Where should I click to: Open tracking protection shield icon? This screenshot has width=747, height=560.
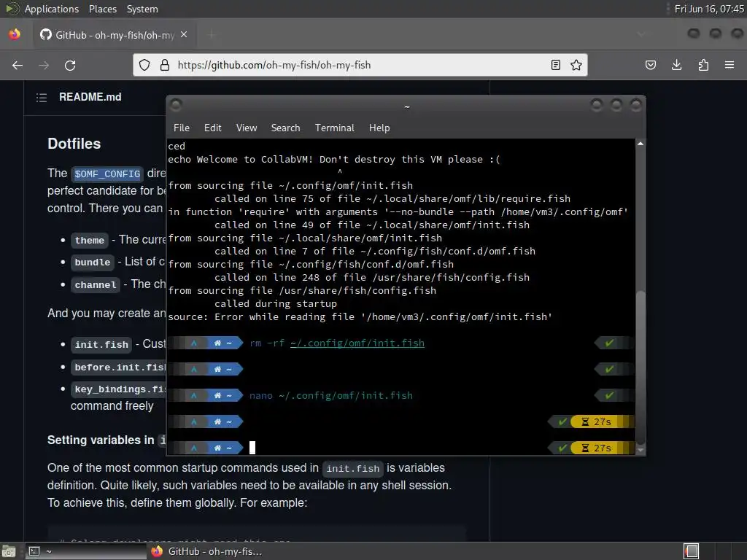click(144, 65)
